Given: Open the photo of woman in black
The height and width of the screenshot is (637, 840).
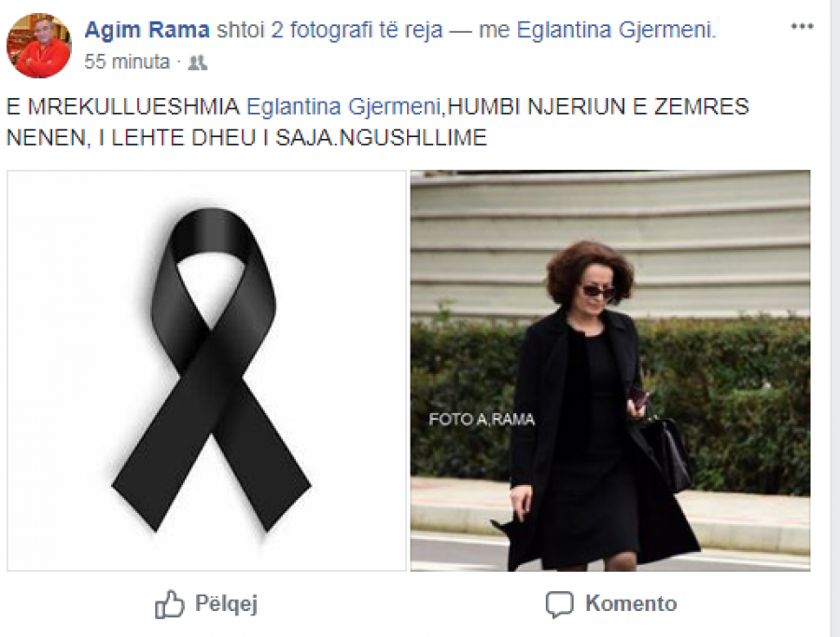Looking at the screenshot, I should tap(610, 370).
